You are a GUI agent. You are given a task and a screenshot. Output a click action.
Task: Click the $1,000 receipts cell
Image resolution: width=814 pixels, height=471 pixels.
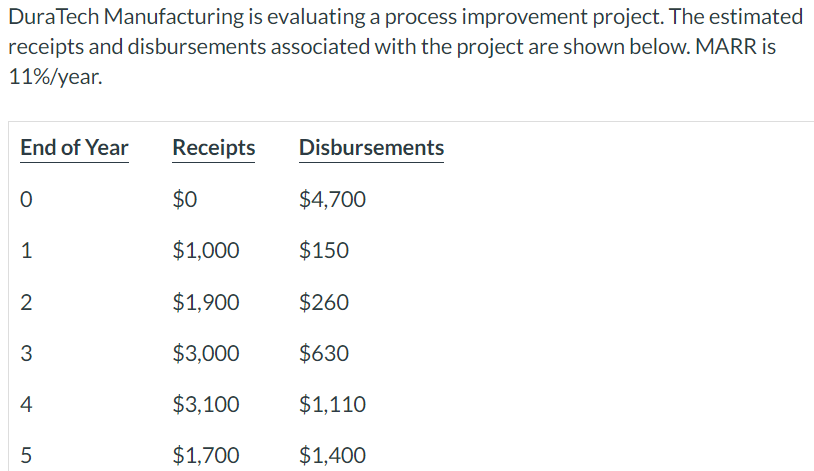[x=206, y=250]
